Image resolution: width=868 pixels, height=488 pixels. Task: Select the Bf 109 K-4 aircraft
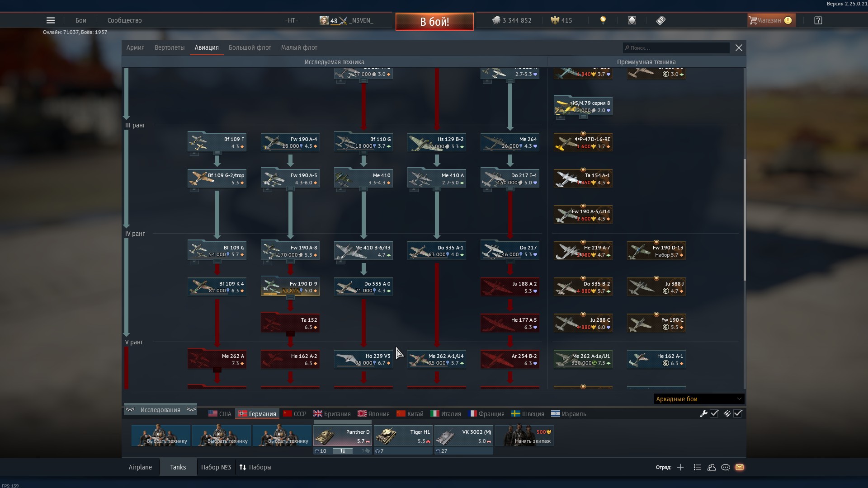[217, 287]
